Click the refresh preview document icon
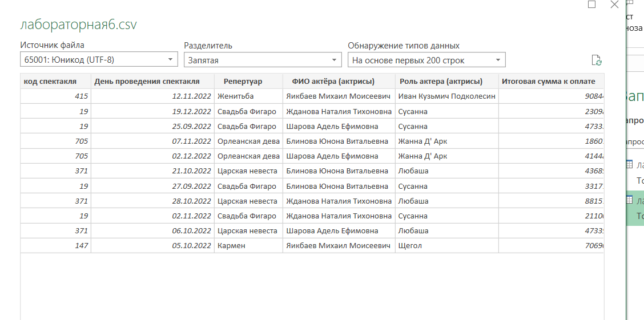The height and width of the screenshot is (320, 644). [x=597, y=60]
